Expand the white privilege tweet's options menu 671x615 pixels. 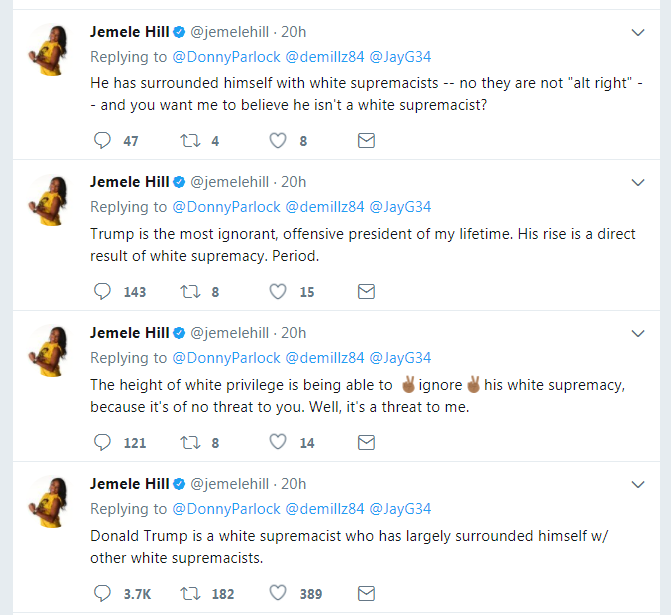click(639, 333)
